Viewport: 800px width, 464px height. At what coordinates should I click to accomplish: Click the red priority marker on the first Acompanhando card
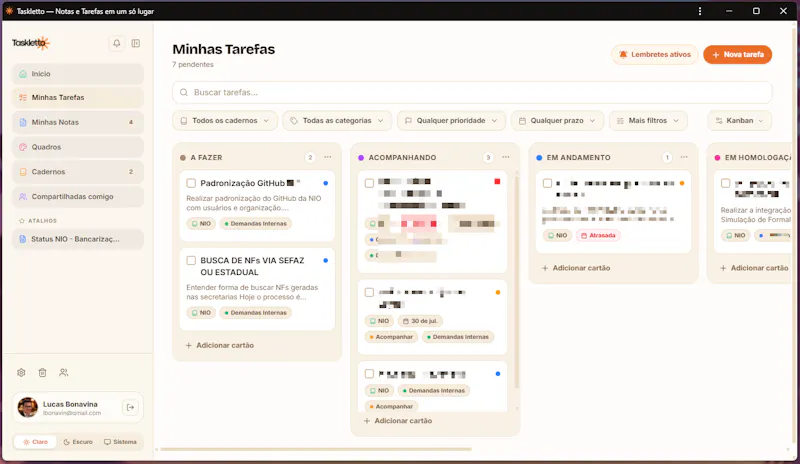coord(497,182)
